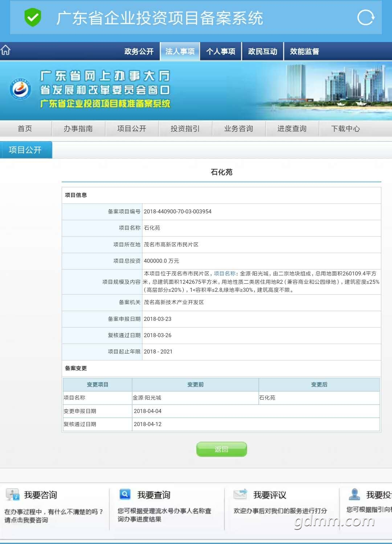Screen dimensions: 392x544
Task: Click the filing date 2018-03-23
Action: click(158, 319)
